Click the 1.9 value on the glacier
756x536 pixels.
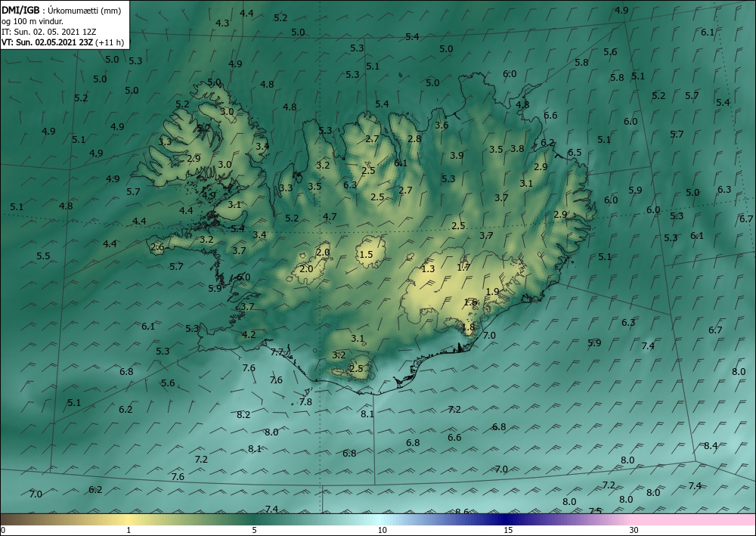point(492,292)
